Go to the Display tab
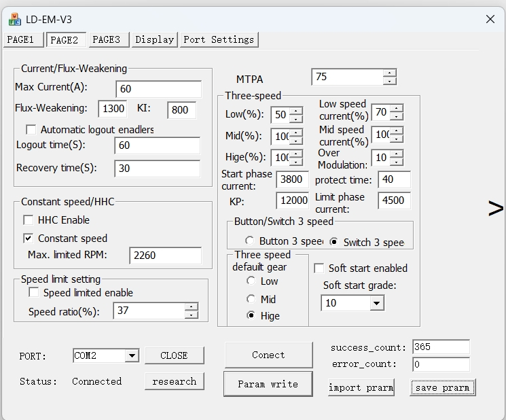This screenshot has height=420, width=506. tap(155, 39)
